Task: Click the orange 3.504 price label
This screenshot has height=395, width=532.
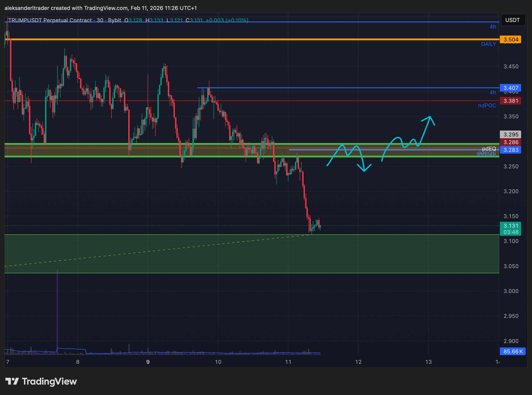Action: (510, 39)
